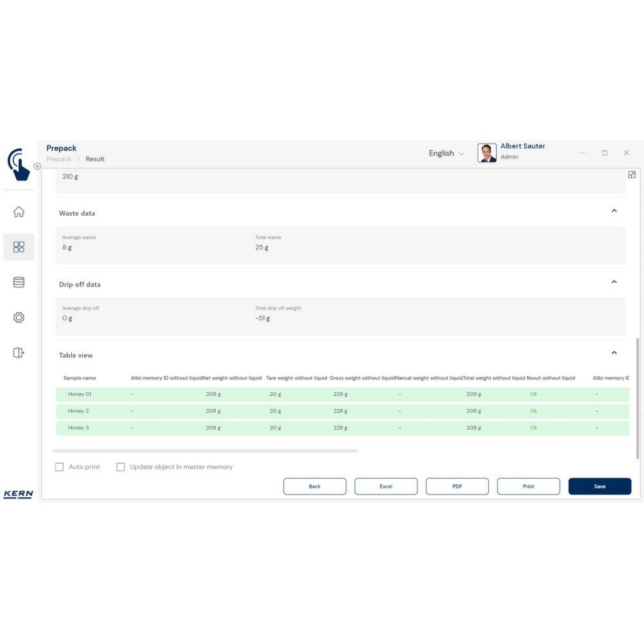Export results with the Excel button

pos(386,486)
